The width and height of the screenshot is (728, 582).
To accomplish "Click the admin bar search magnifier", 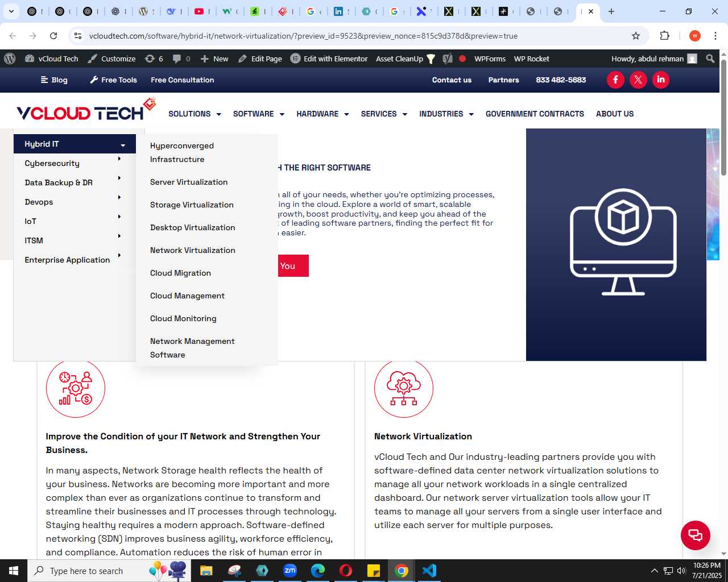I will (x=710, y=59).
